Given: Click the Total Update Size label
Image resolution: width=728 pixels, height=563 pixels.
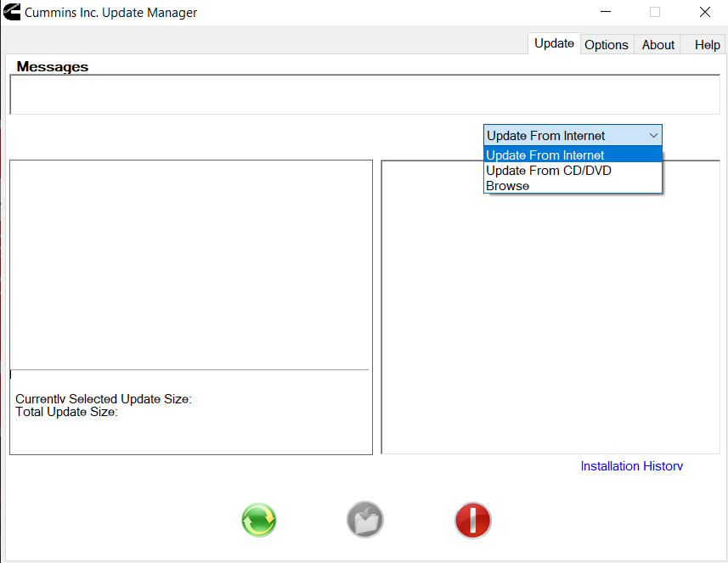Looking at the screenshot, I should coord(66,412).
